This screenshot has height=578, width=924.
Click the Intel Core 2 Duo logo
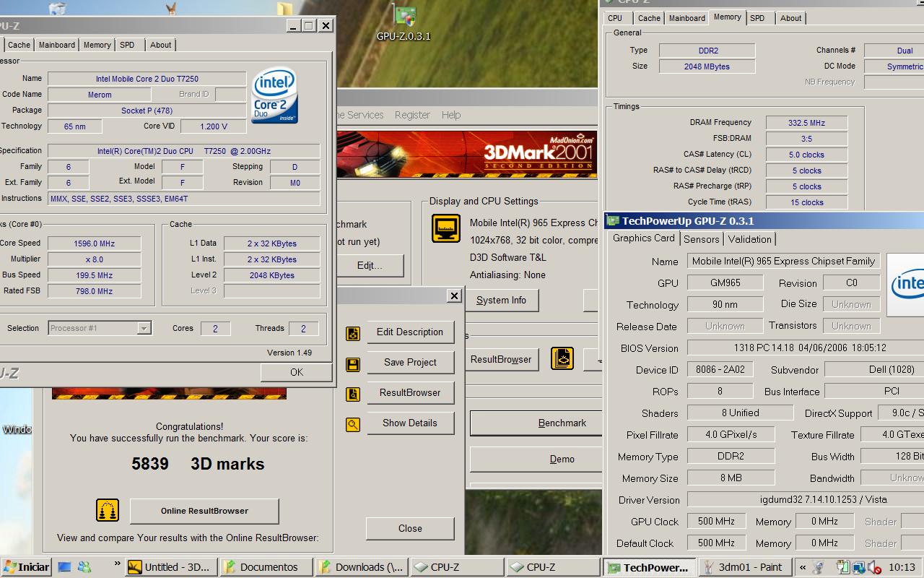click(274, 95)
